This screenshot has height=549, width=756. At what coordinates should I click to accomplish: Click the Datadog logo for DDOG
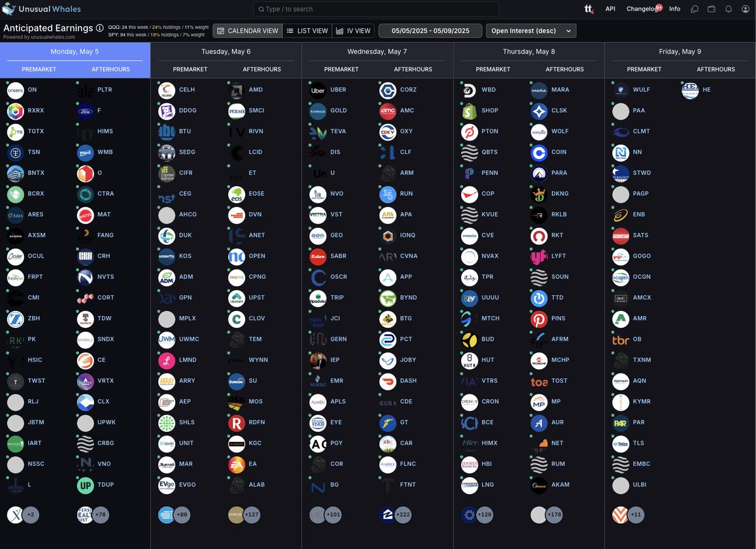pyautogui.click(x=167, y=111)
